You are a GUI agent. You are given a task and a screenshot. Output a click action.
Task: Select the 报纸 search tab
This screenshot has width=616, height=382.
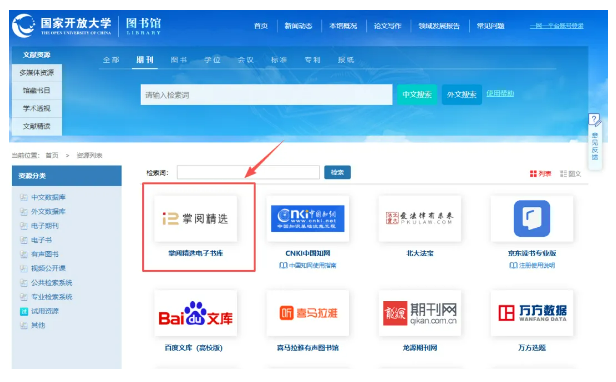click(x=346, y=60)
